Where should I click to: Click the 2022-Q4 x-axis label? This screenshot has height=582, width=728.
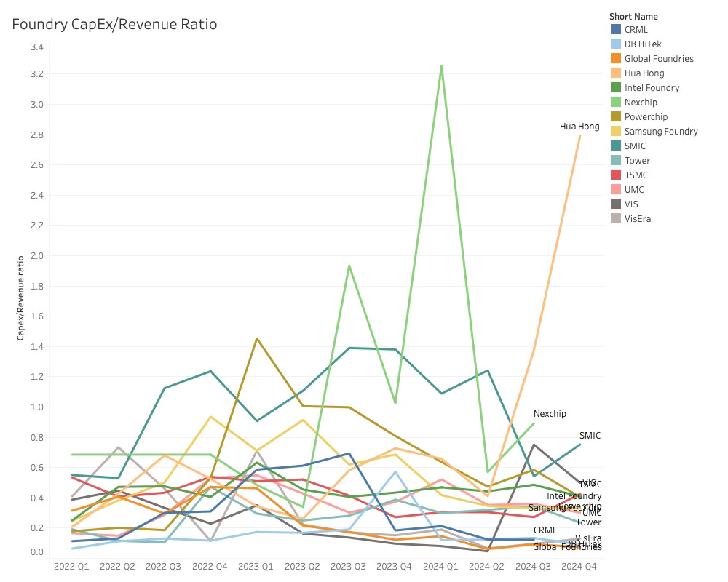click(210, 567)
